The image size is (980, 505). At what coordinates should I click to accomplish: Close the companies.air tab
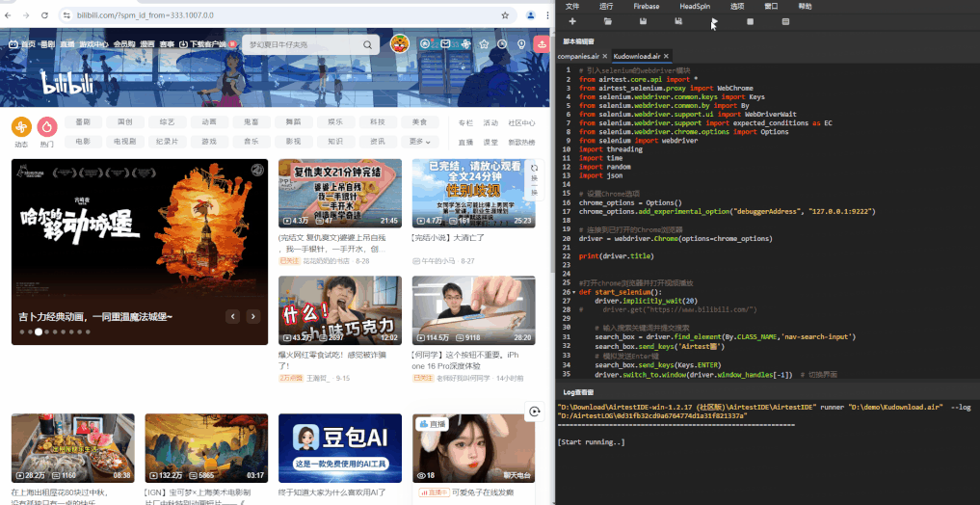point(604,56)
